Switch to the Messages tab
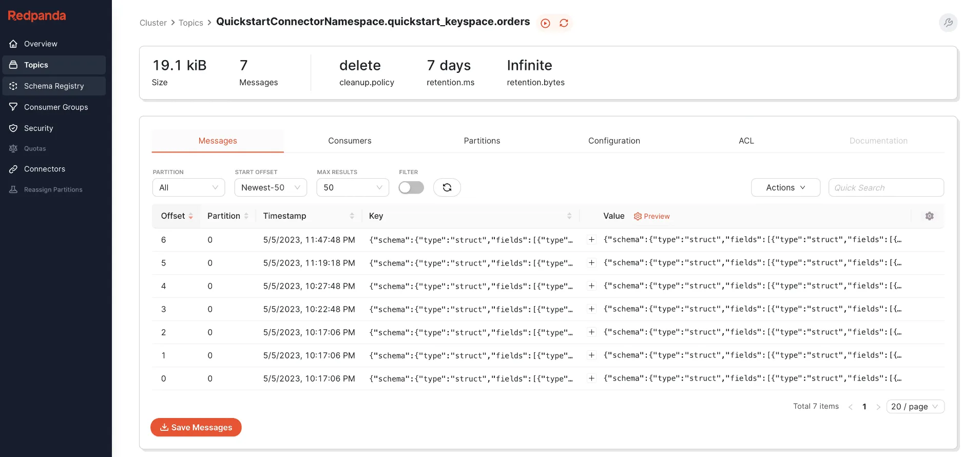The image size is (980, 457). pyautogui.click(x=218, y=141)
